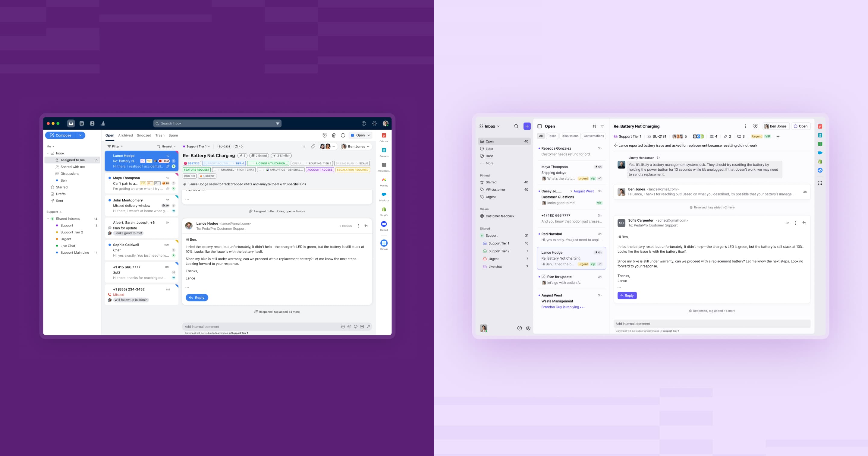
Task: Open the nine-dot apps grid in the right window's side strip
Action: (x=820, y=183)
